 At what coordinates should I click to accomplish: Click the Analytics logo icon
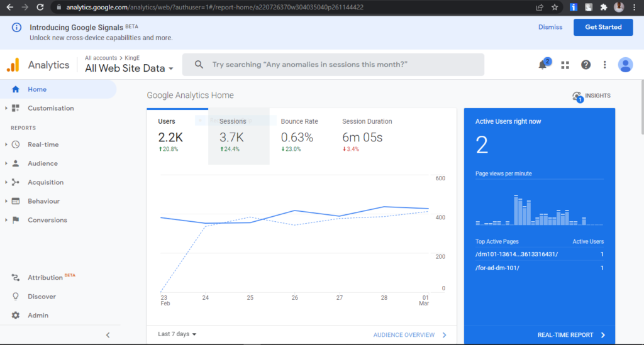(x=13, y=65)
